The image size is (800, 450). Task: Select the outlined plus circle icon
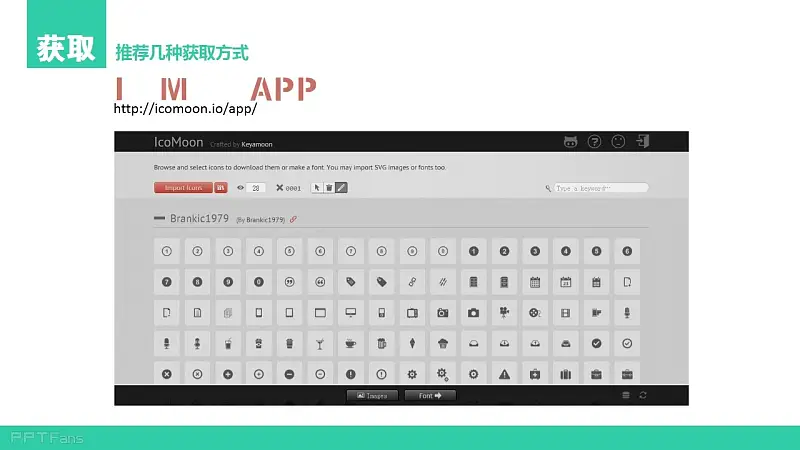[259, 374]
